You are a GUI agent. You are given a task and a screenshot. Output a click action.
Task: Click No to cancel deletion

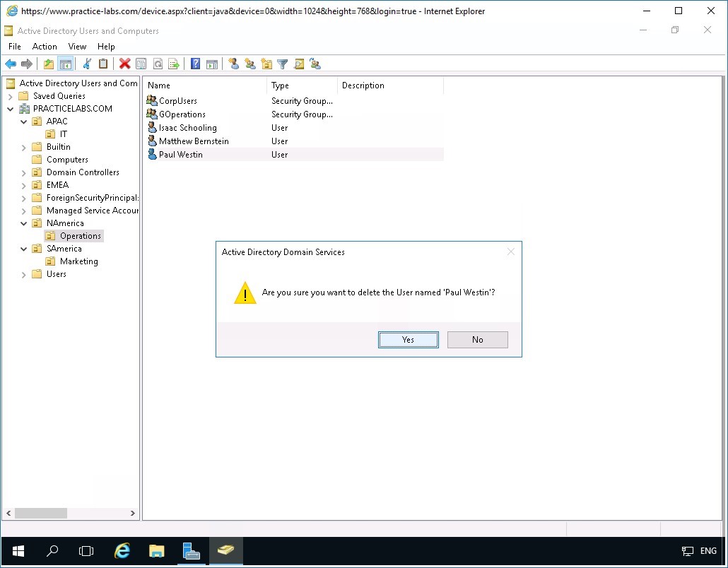tap(477, 340)
